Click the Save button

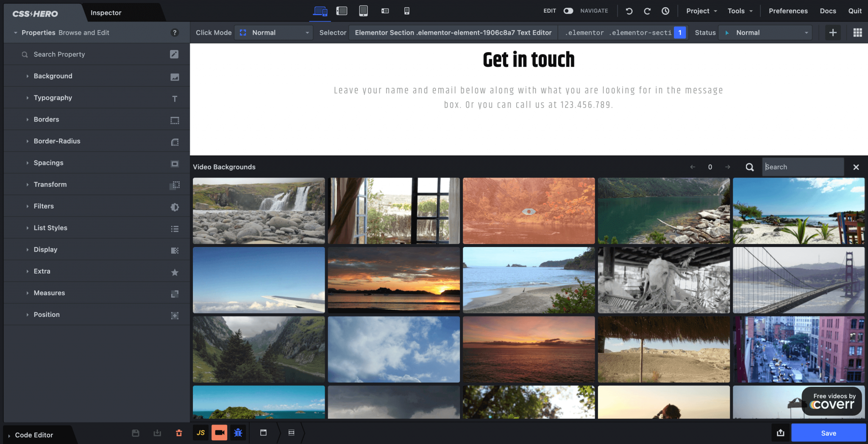[x=828, y=433]
